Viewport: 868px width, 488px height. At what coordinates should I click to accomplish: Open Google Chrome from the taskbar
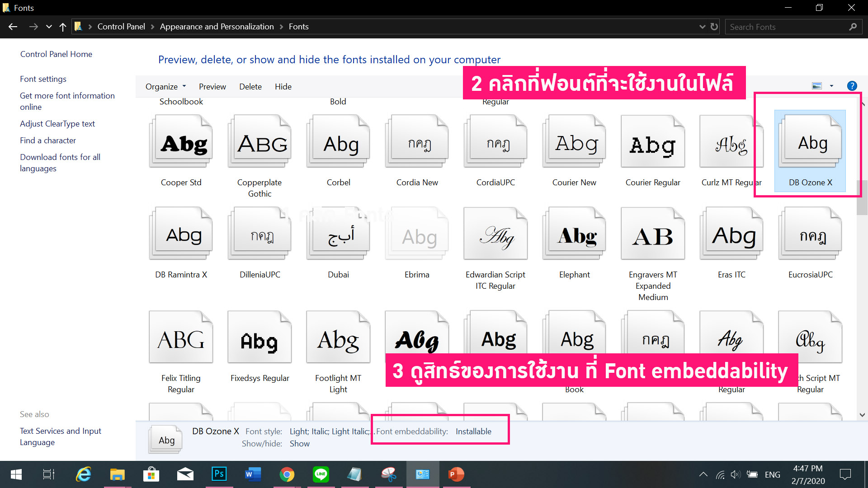287,474
